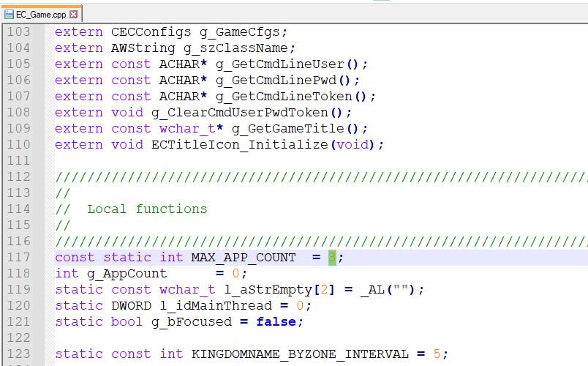Click the _AL("") macro on line 119
588x366 pixels.
pyautogui.click(x=388, y=290)
